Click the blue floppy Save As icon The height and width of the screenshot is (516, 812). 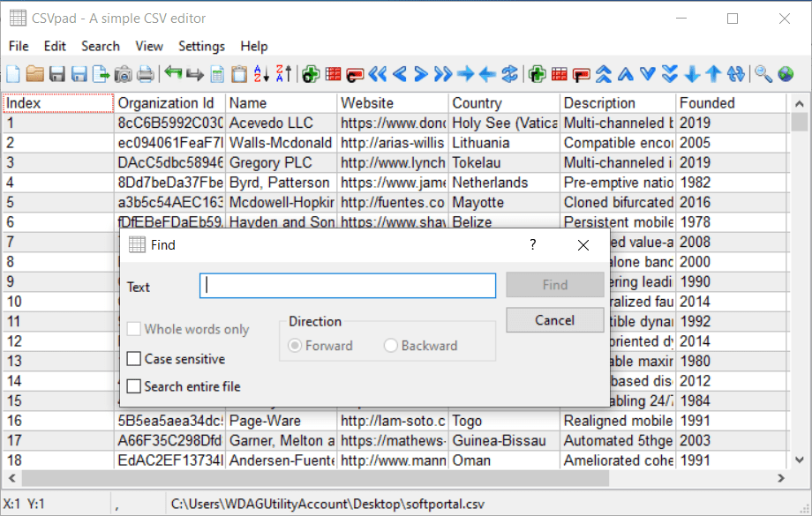[x=79, y=74]
